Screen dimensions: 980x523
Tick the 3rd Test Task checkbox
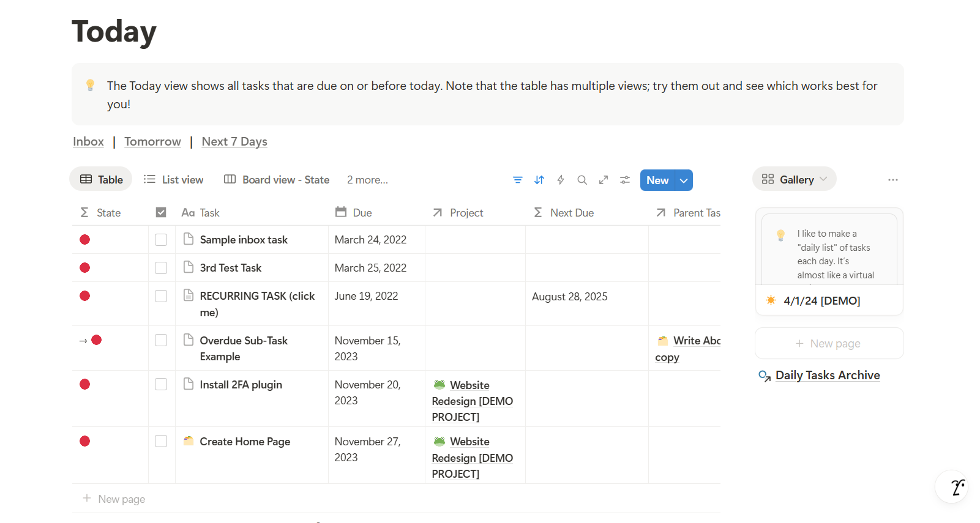161,268
